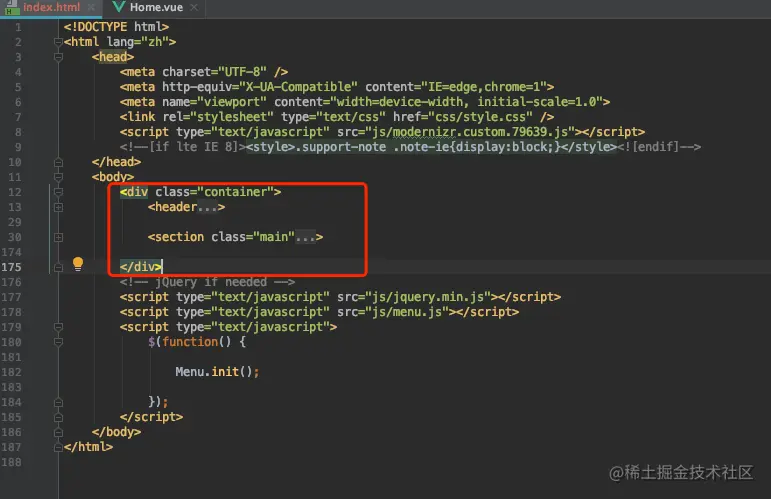Switch to the index.html tab
This screenshot has width=771, height=499.
pos(51,7)
